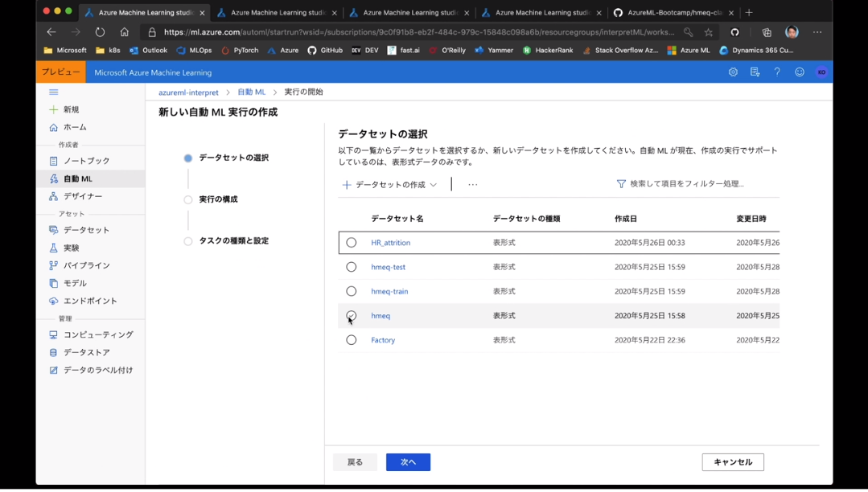868x492 pixels.
Task: Open the hmeq-train dataset link
Action: pos(389,291)
